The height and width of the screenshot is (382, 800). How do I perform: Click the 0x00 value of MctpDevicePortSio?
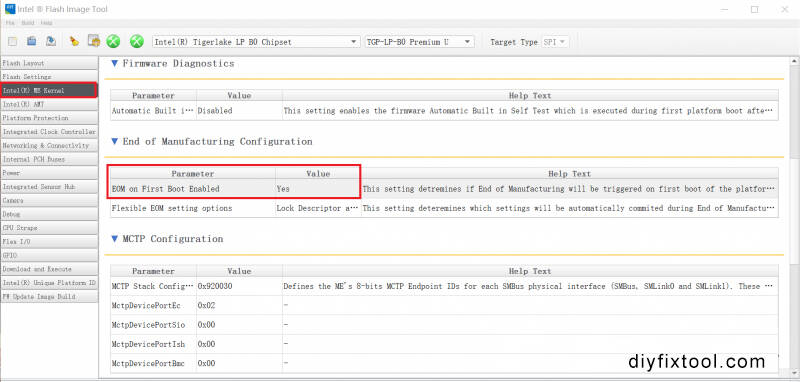tap(239, 325)
